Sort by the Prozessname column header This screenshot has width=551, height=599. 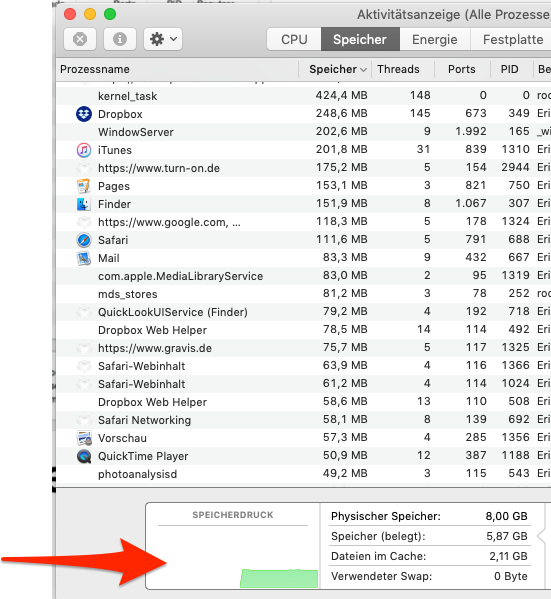pyautogui.click(x=177, y=69)
